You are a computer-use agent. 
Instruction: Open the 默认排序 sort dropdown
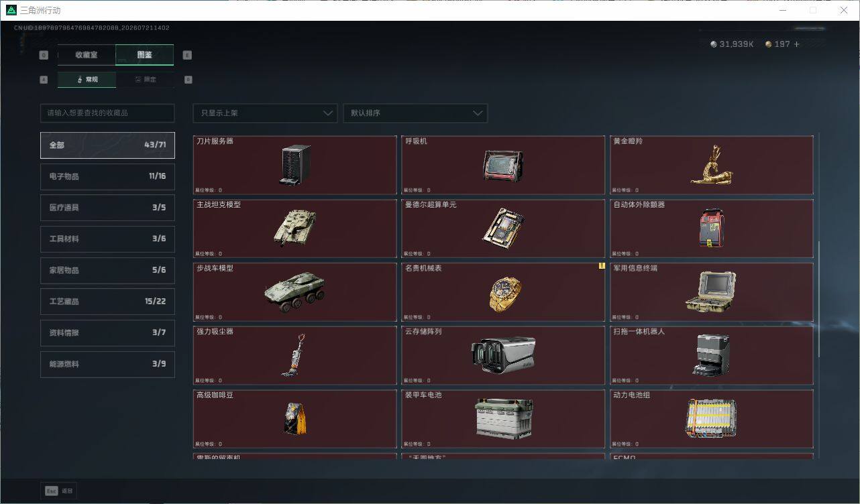(415, 113)
